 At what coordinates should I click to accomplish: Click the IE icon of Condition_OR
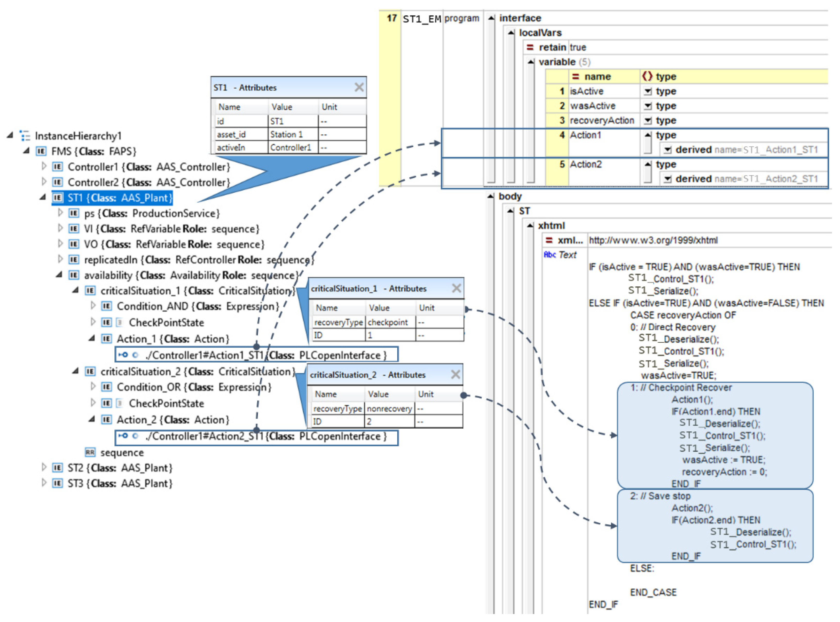[x=107, y=387]
